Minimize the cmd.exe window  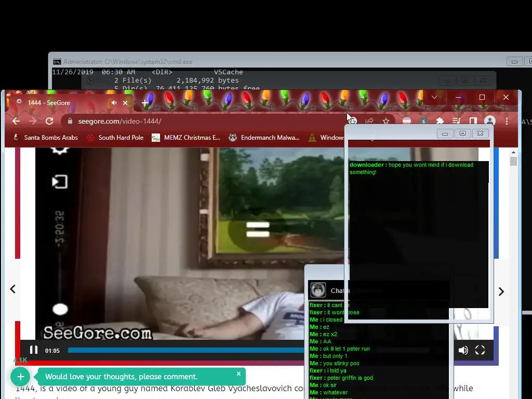click(514, 61)
